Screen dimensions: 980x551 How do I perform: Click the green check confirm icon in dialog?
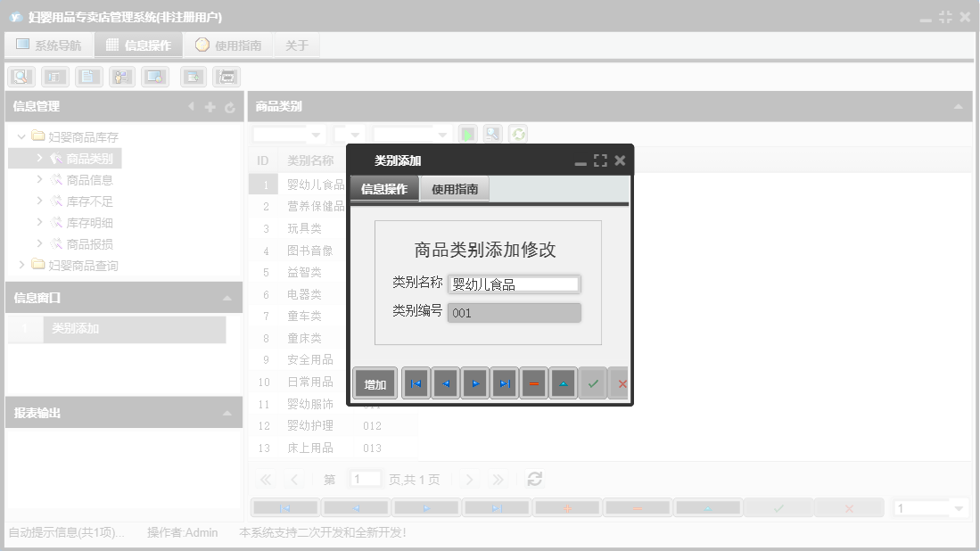[592, 383]
